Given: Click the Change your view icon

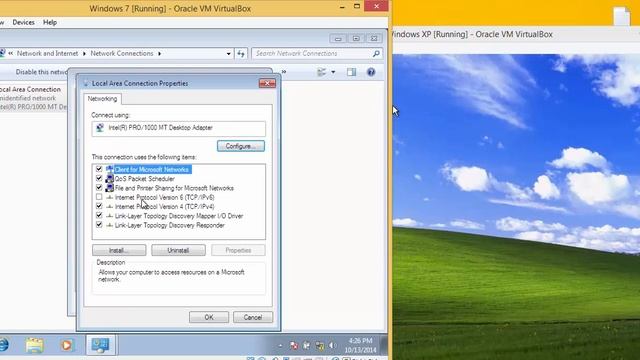Looking at the screenshot, I should [x=322, y=72].
